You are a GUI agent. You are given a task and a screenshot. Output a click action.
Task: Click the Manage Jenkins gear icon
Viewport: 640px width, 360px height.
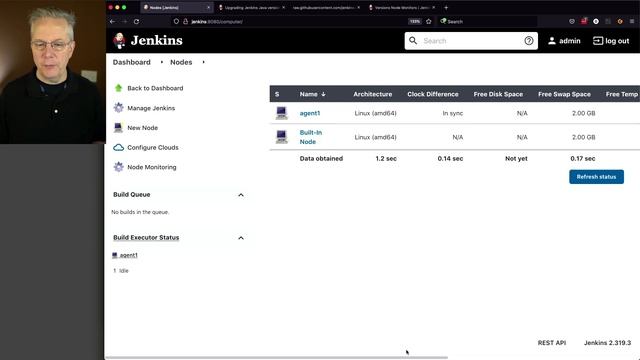coord(118,108)
